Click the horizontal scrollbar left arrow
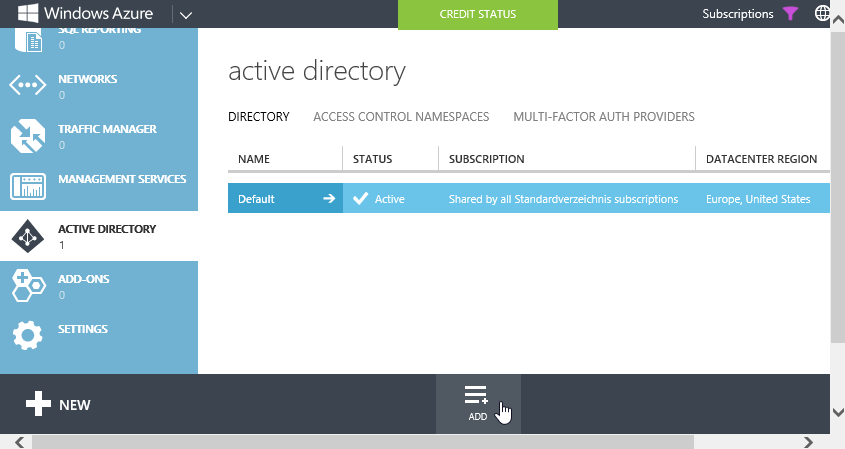Screen dimensions: 845x449 pos(19,442)
